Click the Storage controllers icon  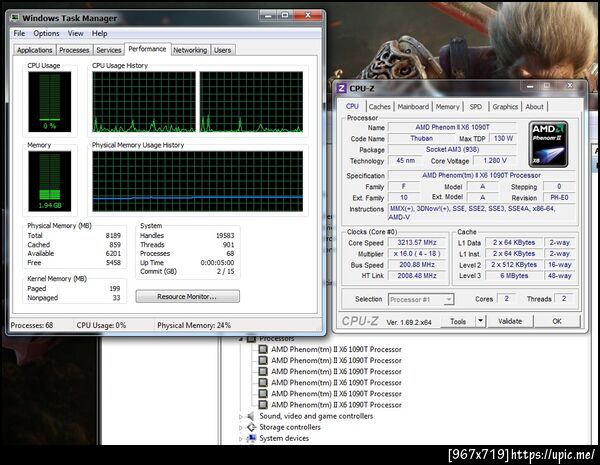click(x=251, y=427)
